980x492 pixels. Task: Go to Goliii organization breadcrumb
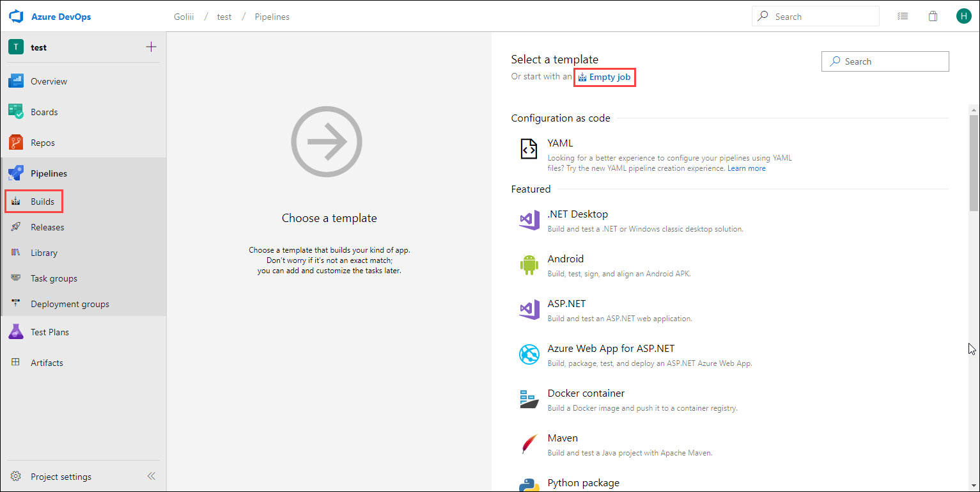[185, 17]
